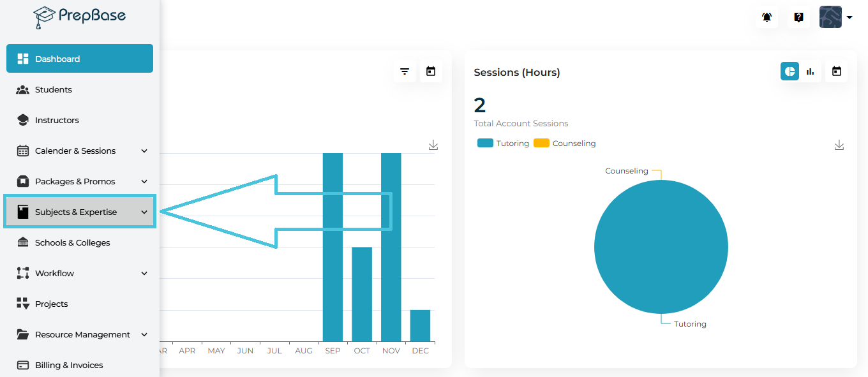Open Schools & Colleges section
Screen dimensions: 868x377
[x=72, y=242]
